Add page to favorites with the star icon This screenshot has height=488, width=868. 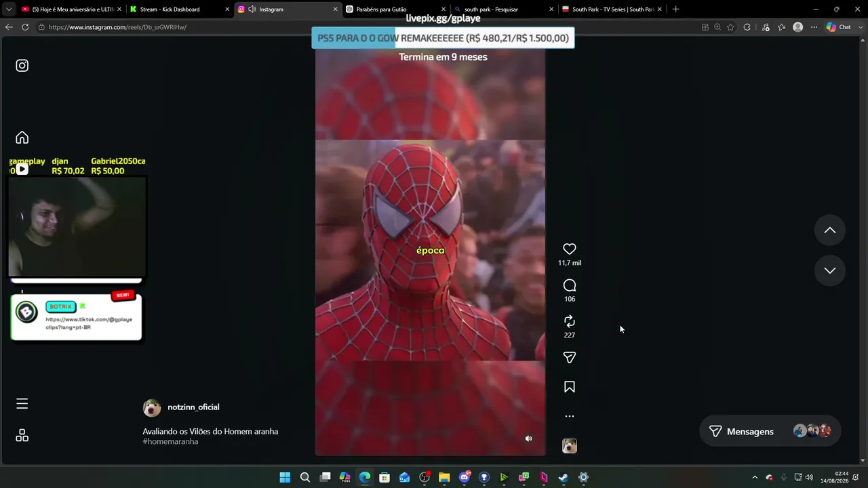pyautogui.click(x=730, y=27)
